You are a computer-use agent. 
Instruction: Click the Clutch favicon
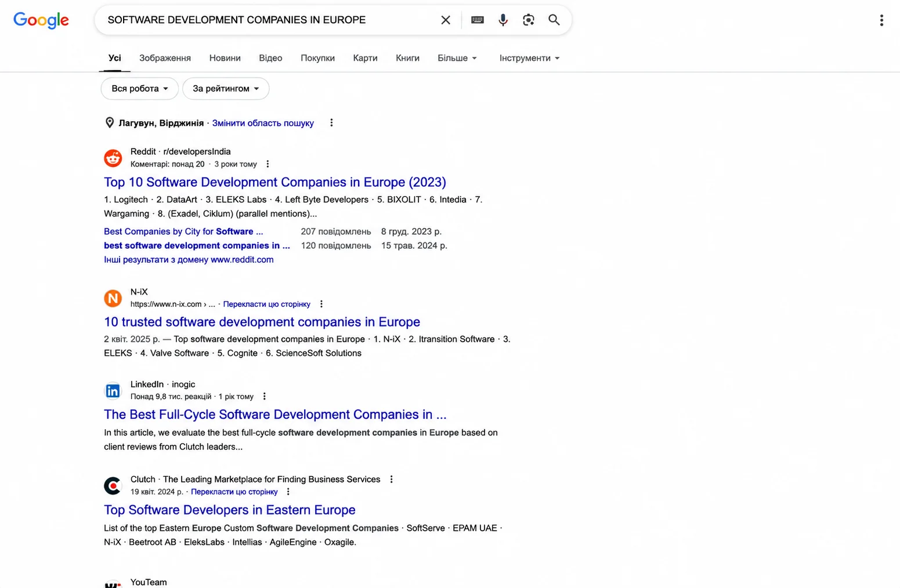[x=113, y=486]
